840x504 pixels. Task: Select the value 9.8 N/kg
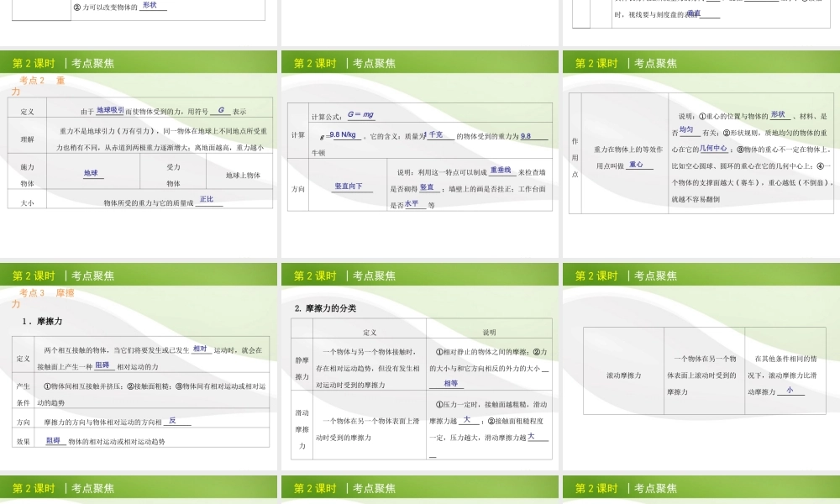coord(343,134)
